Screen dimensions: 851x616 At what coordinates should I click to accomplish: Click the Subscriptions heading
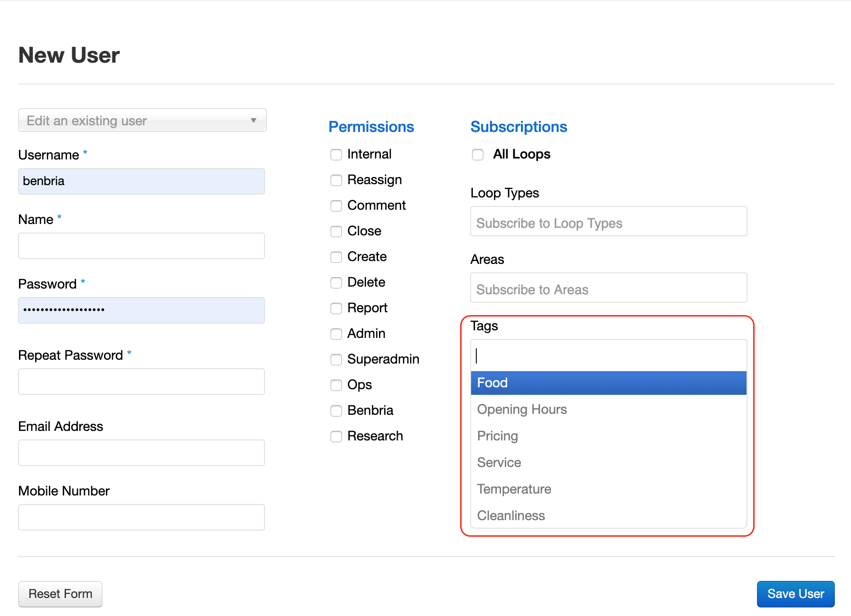pyautogui.click(x=519, y=127)
